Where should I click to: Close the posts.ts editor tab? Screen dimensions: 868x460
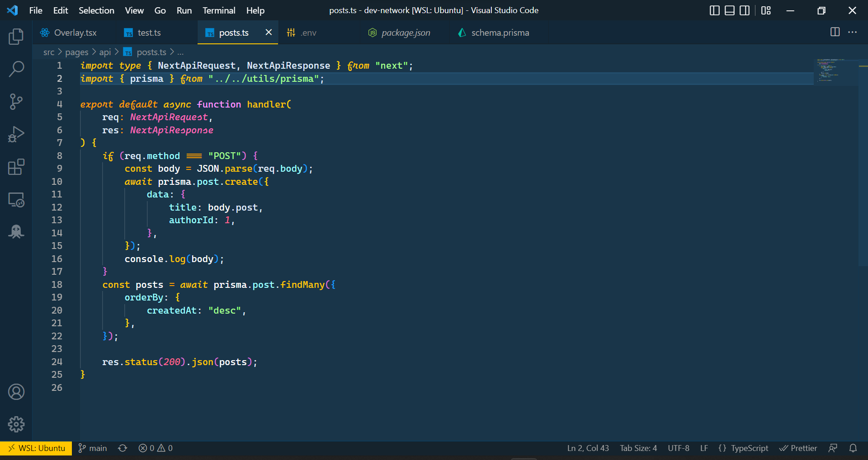[x=269, y=32]
